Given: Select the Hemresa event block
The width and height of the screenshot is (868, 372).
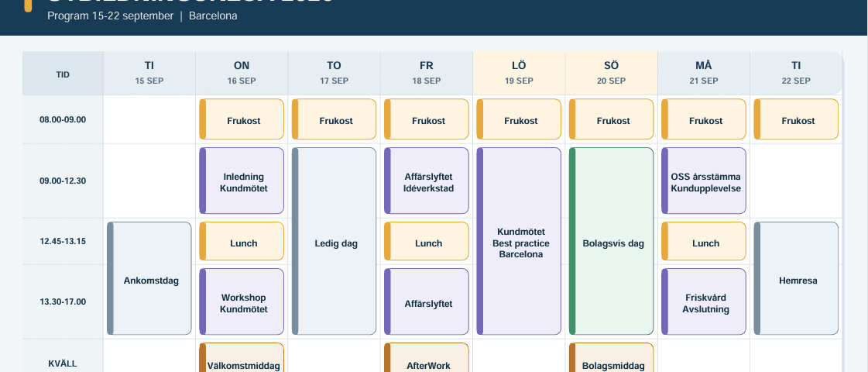Looking at the screenshot, I should click(x=796, y=278).
